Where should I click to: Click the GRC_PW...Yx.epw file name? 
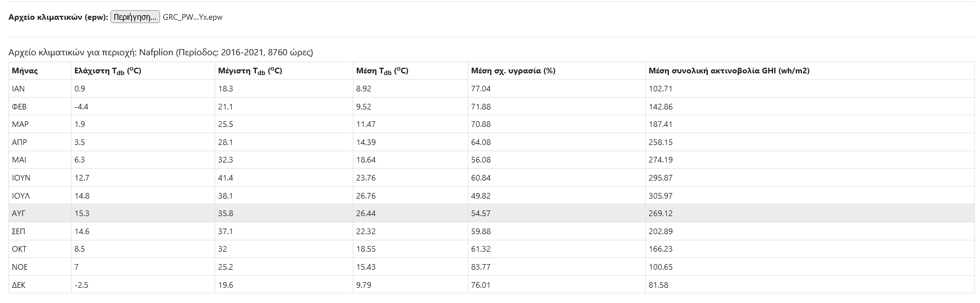192,17
